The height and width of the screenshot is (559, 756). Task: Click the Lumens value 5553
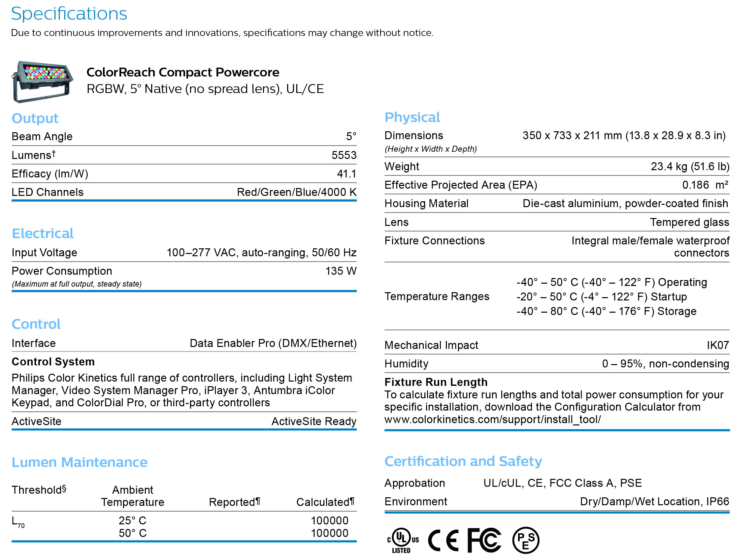coord(344,155)
